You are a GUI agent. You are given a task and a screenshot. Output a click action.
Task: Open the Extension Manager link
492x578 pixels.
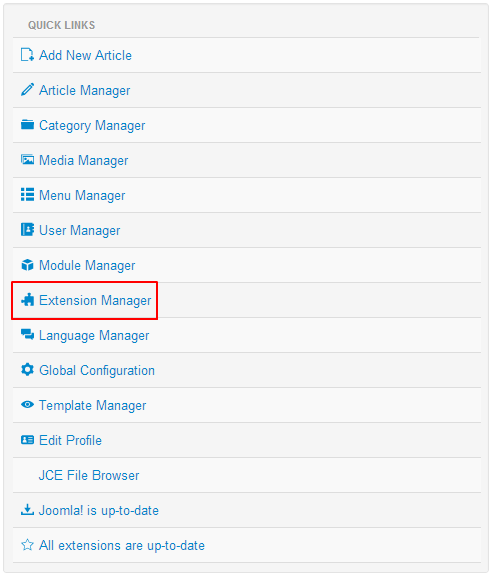(x=95, y=300)
